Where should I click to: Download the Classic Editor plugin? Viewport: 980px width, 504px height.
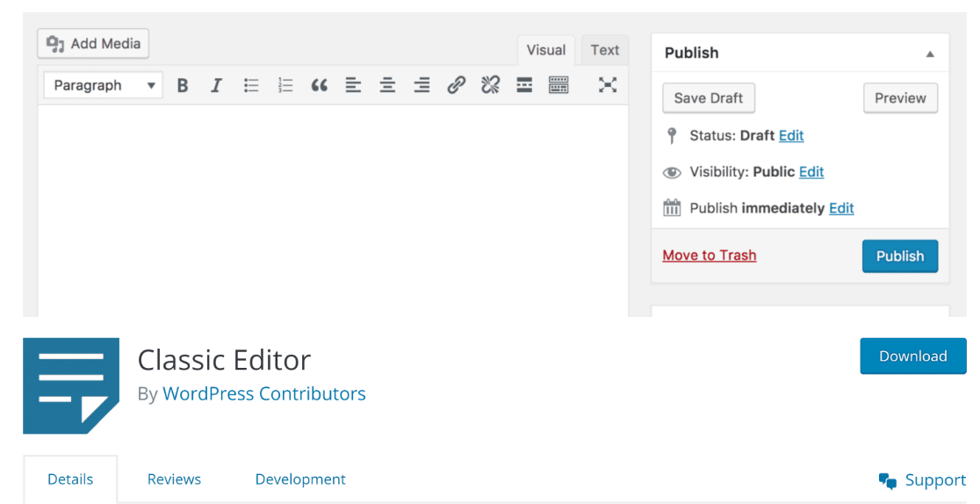[x=913, y=356]
